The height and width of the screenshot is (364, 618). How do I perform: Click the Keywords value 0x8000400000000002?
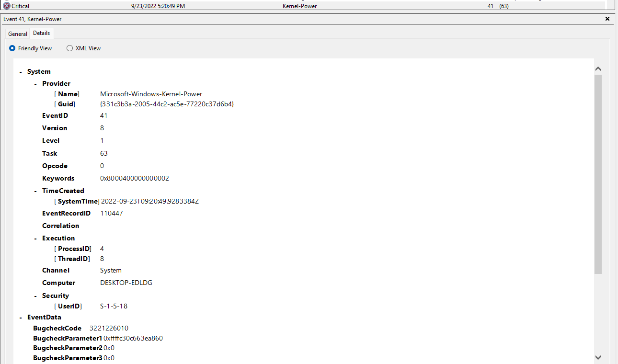coord(135,179)
